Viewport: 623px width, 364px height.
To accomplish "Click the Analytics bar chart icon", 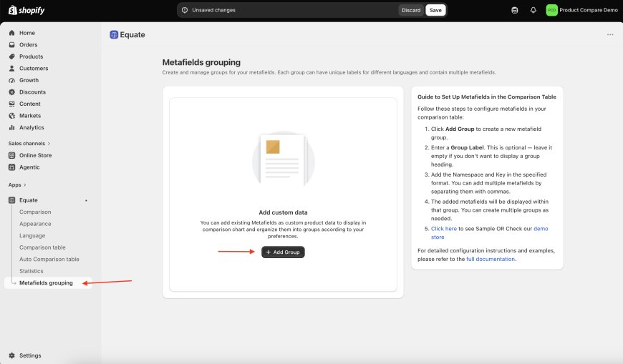I will (x=12, y=127).
